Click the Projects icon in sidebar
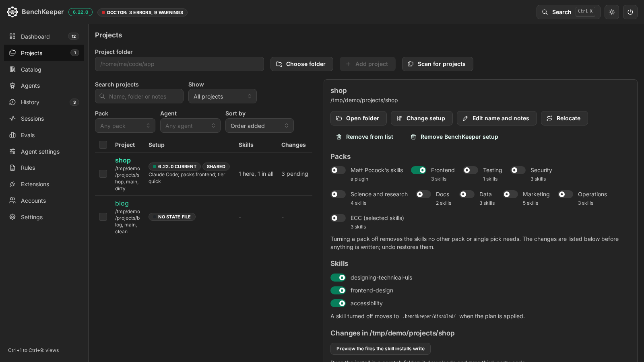The image size is (644, 362). [12, 53]
